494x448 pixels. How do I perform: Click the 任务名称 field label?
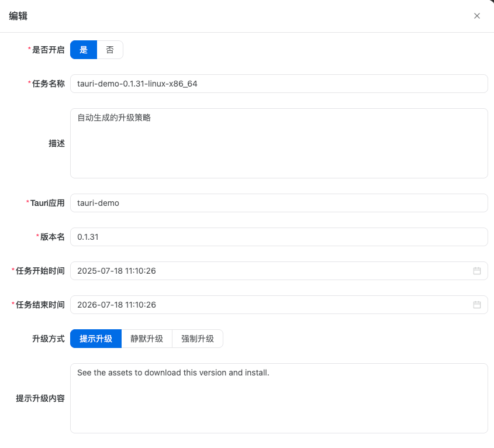point(48,84)
